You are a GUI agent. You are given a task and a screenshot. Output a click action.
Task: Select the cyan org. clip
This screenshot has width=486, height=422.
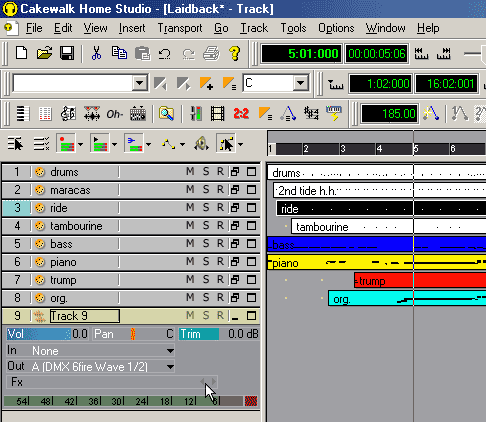[407, 298]
